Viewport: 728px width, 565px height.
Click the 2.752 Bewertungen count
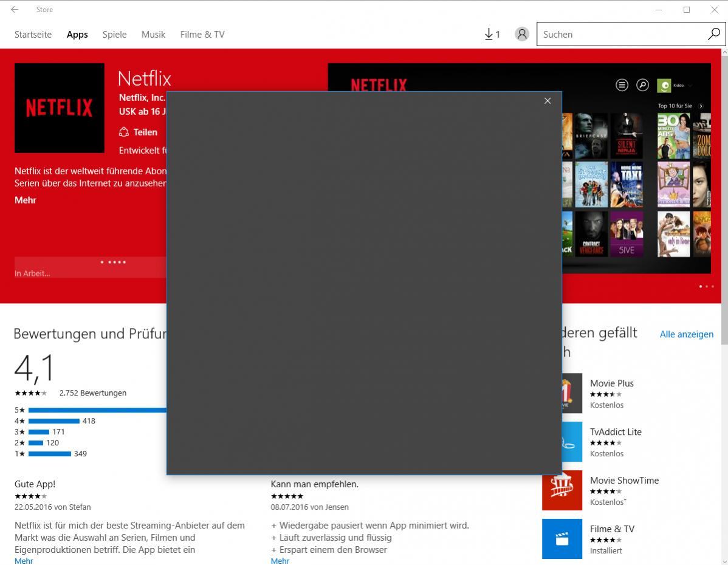[x=93, y=393]
